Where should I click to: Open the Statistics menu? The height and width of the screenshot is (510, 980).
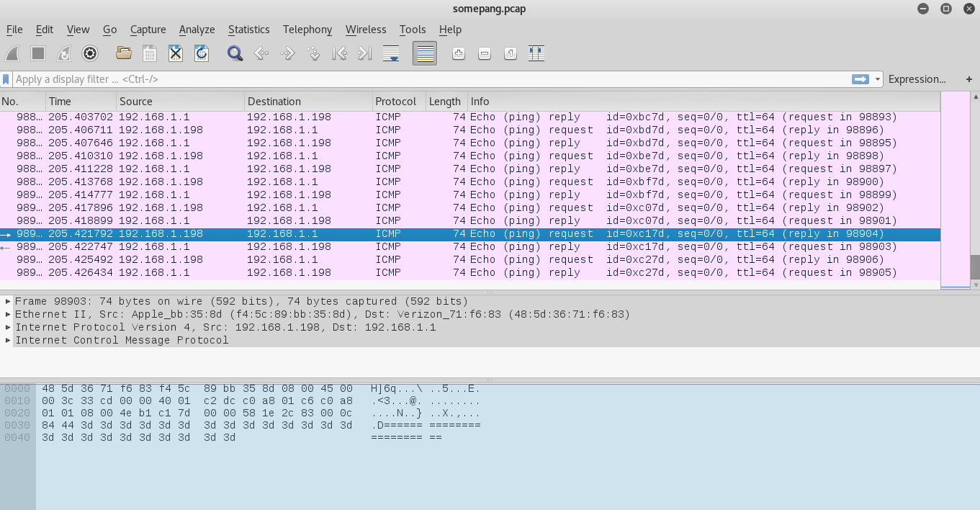[x=248, y=30]
